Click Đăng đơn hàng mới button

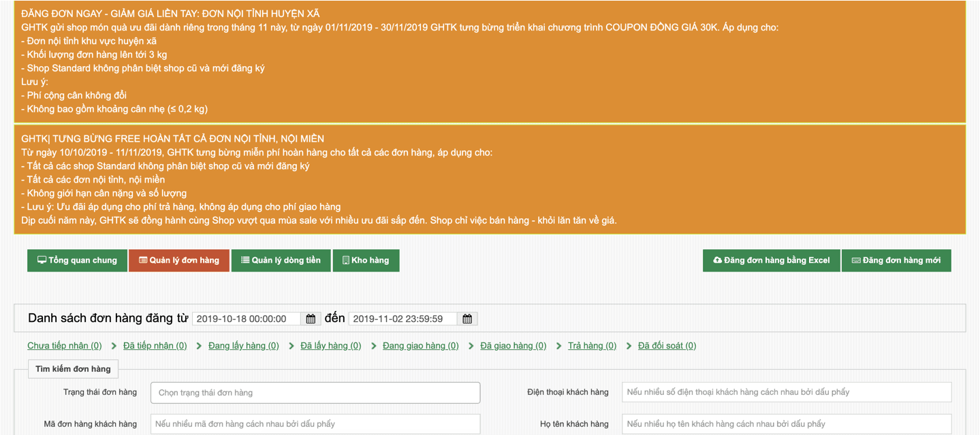tap(896, 261)
